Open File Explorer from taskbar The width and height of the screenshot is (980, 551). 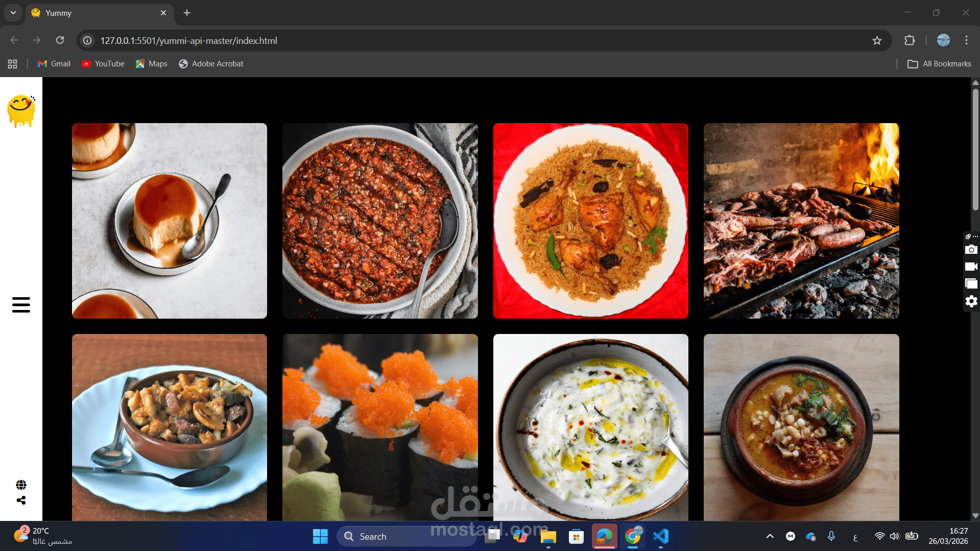click(x=548, y=536)
